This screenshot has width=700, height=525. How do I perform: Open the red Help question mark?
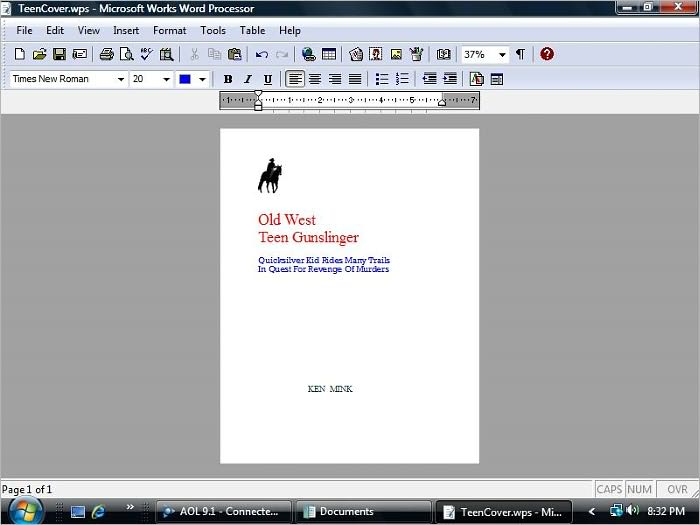(547, 54)
